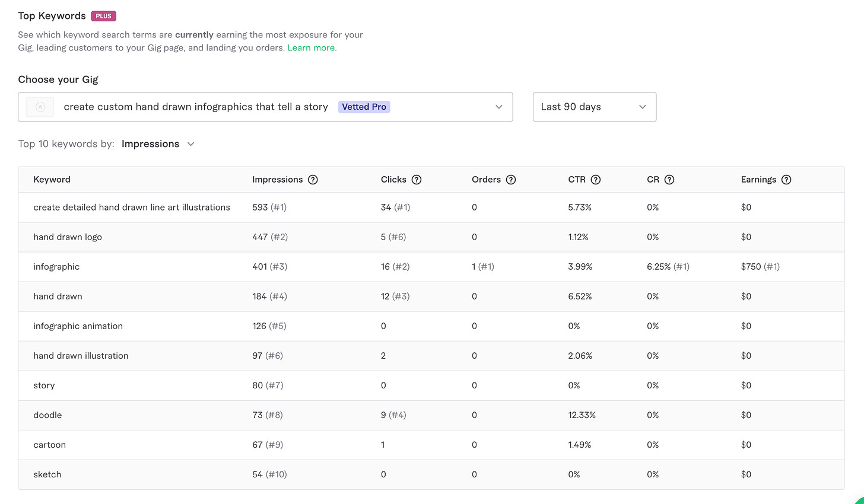Click the hand drawn logo keyword

click(68, 237)
